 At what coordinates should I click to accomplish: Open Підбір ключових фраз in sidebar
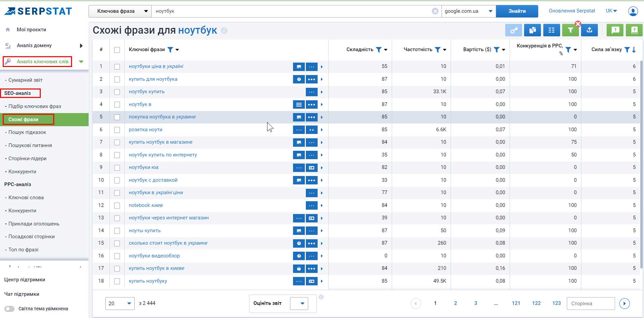35,106
